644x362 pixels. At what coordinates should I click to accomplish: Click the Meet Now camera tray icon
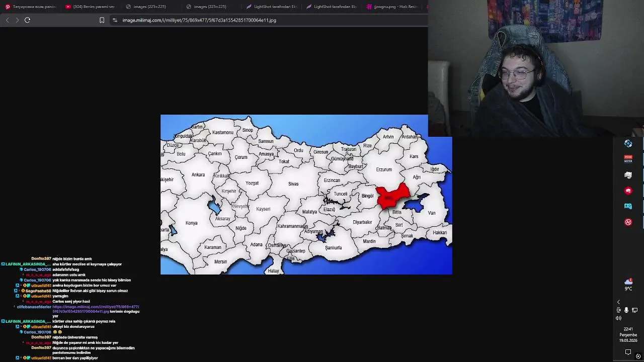coord(618,310)
